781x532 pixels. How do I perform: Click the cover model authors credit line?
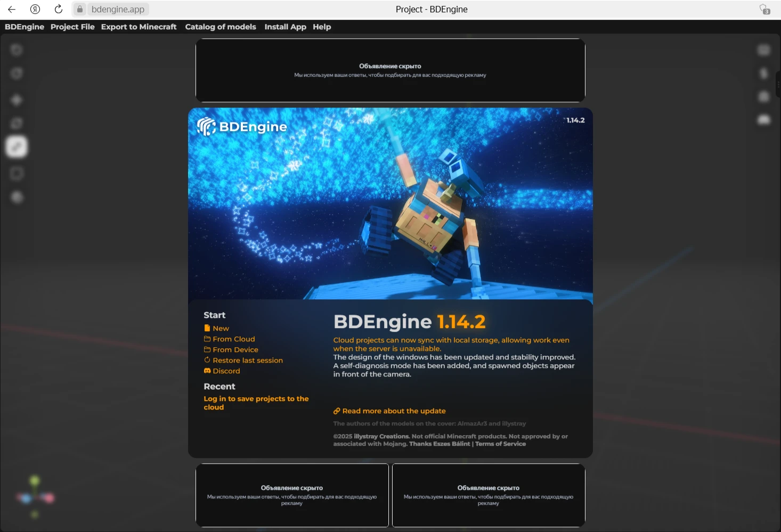pos(429,424)
